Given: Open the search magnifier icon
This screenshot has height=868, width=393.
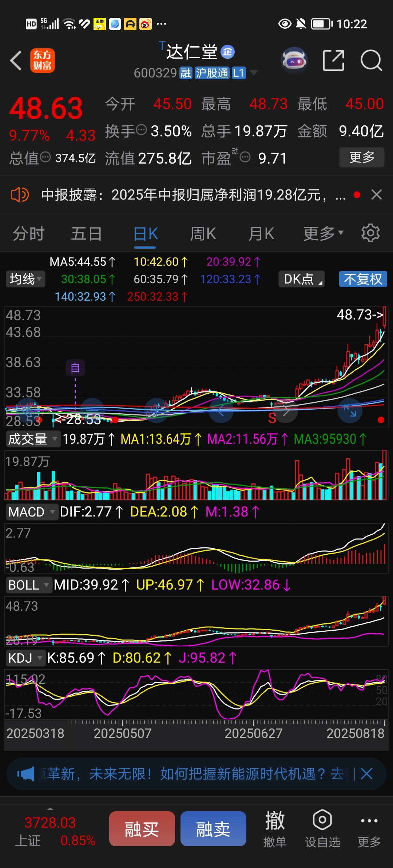Looking at the screenshot, I should 371,60.
